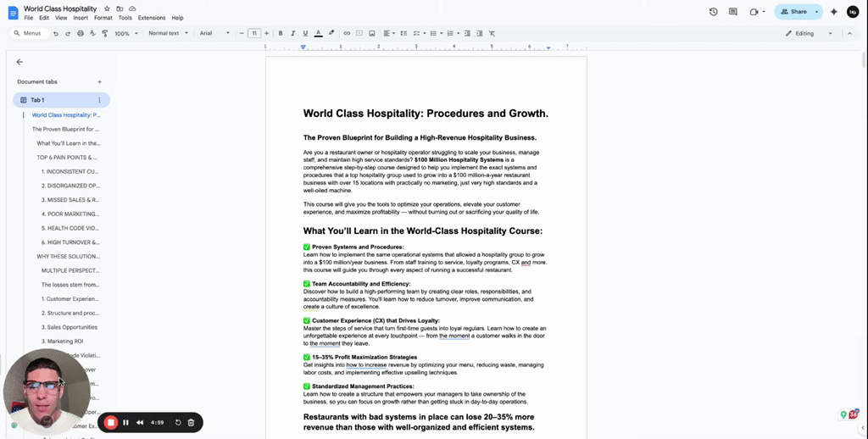Open the Tools menu
Image resolution: width=868 pixels, height=439 pixels.
coord(125,18)
